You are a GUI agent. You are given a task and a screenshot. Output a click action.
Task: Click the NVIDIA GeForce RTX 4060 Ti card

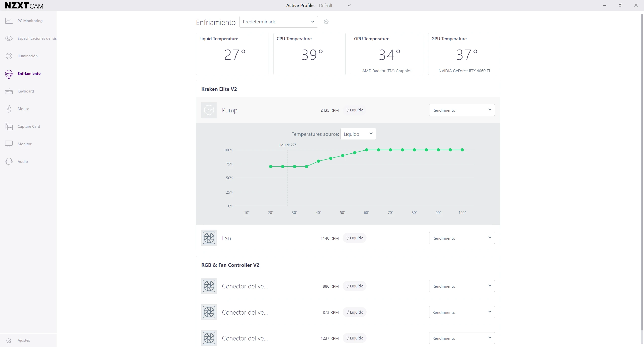pos(464,54)
